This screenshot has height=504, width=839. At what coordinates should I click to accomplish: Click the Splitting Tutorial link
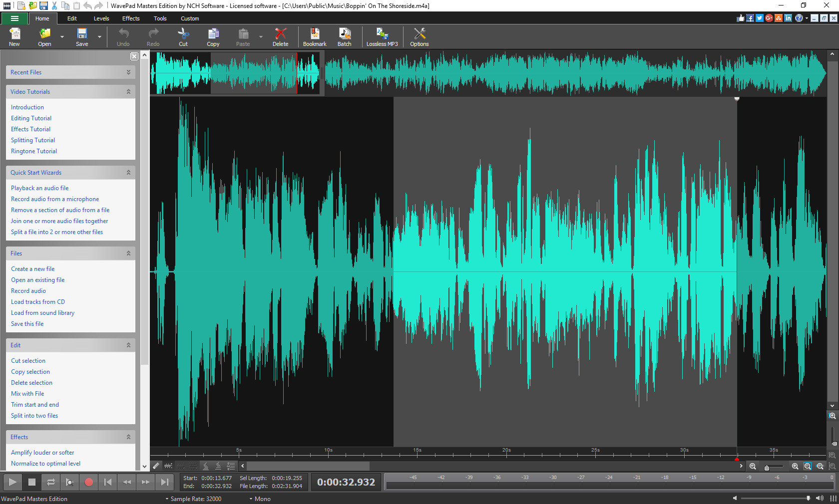point(32,140)
